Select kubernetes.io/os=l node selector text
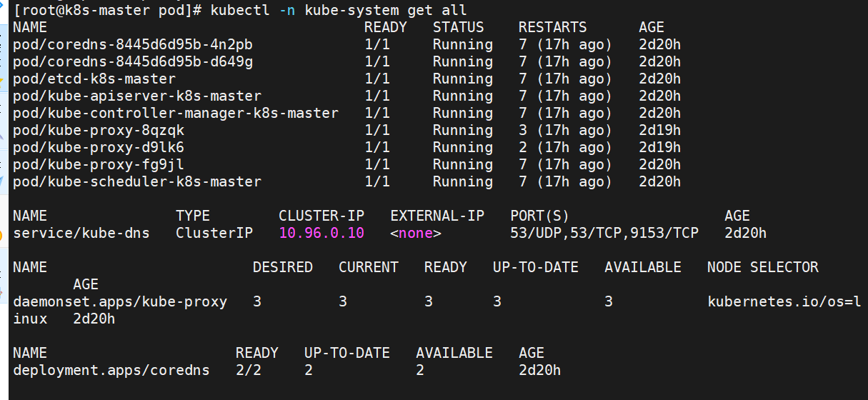Viewport: 868px width, 400px height. pyautogui.click(x=784, y=301)
